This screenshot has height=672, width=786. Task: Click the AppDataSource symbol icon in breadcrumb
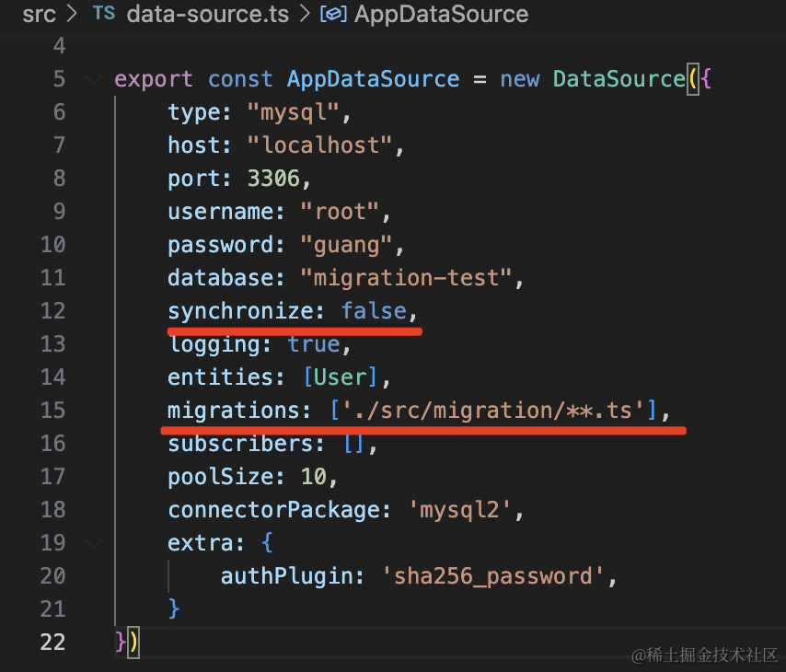tap(331, 15)
